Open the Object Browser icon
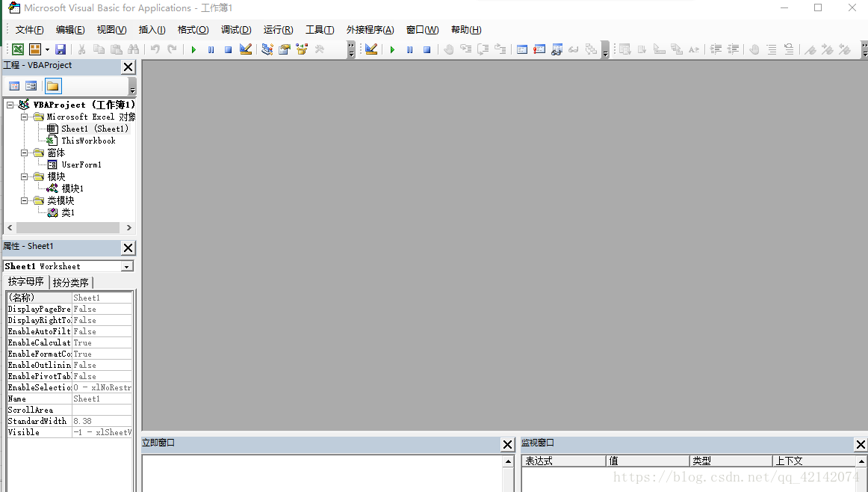Screen dimensions: 868x492 click(302, 49)
